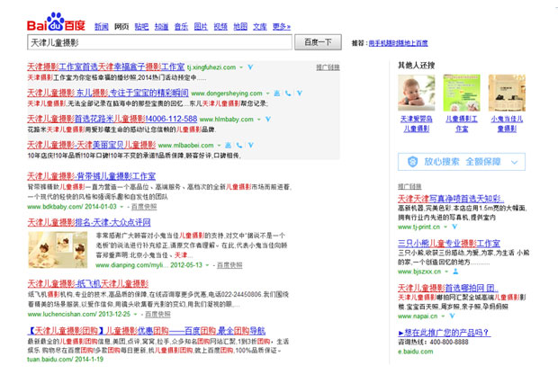Image resolution: width=558 pixels, height=392 pixels.
Task: Click the Baidu paw logo
Action: pos(56,22)
